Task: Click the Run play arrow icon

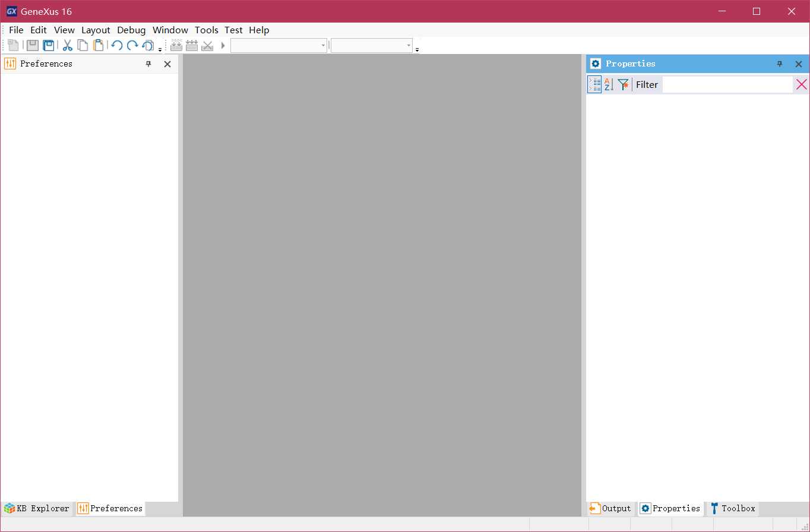Action: (x=223, y=45)
